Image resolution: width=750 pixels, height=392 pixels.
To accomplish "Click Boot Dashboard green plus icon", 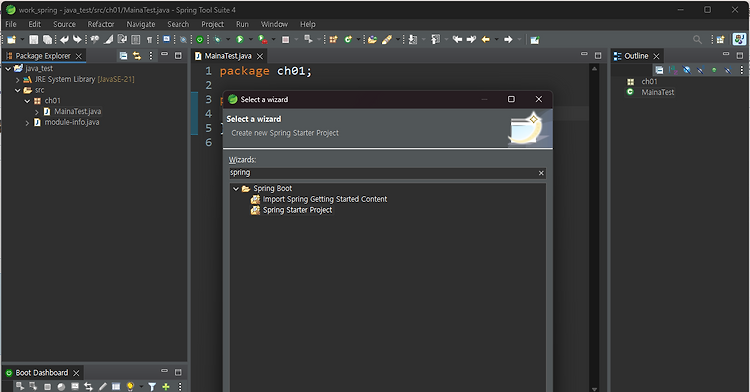I will (x=166, y=387).
